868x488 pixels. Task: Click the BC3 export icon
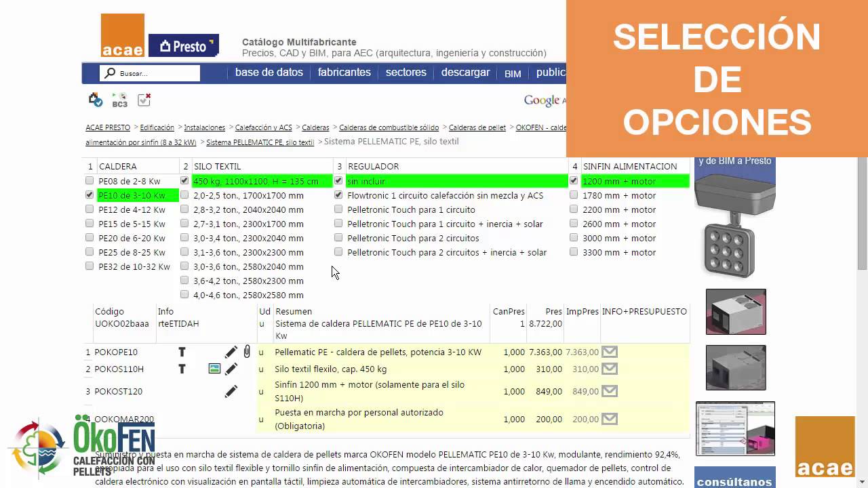pyautogui.click(x=120, y=100)
